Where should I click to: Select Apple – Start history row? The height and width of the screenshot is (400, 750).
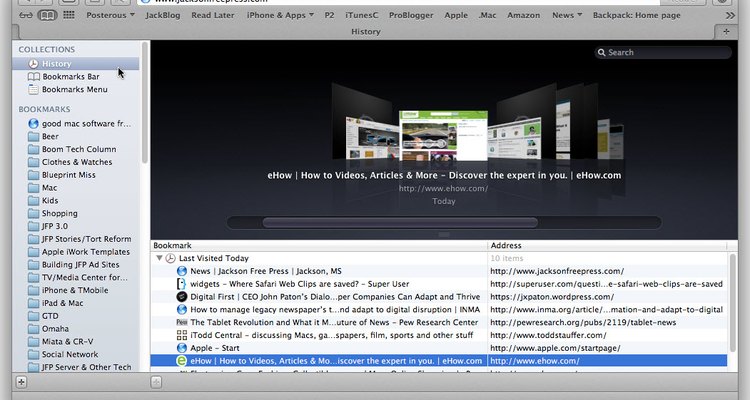click(439, 348)
